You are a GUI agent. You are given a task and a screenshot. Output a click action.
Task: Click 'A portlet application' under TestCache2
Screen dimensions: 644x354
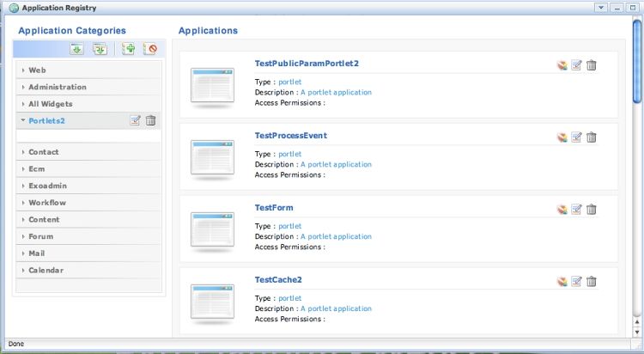[336, 308]
